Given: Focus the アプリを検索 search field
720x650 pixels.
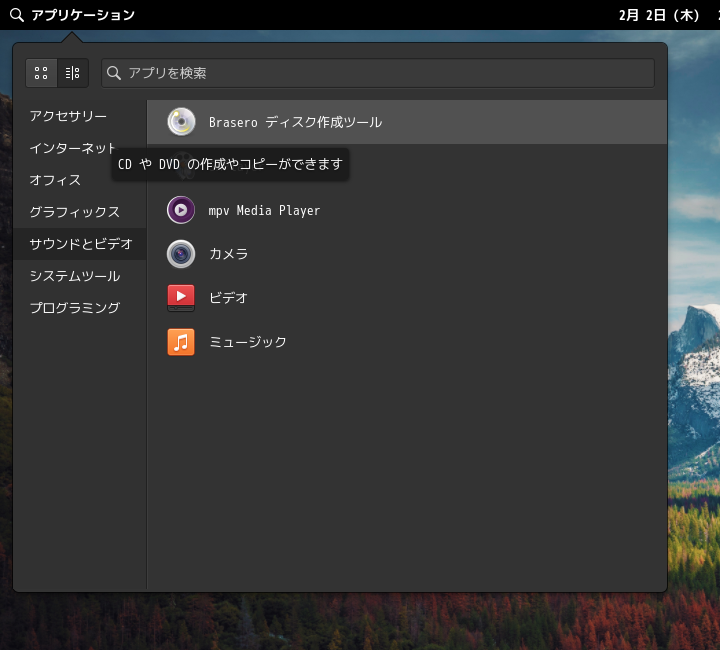Looking at the screenshot, I should [x=377, y=73].
